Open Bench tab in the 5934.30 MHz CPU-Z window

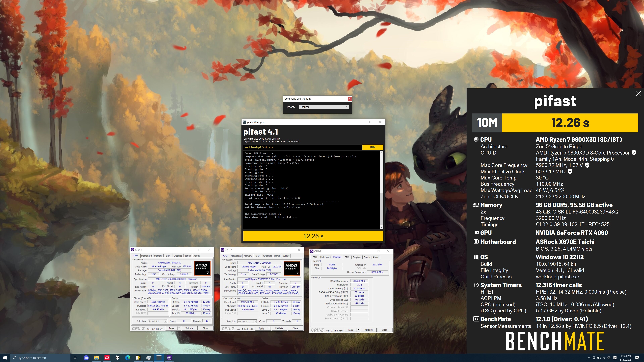pyautogui.click(x=277, y=256)
